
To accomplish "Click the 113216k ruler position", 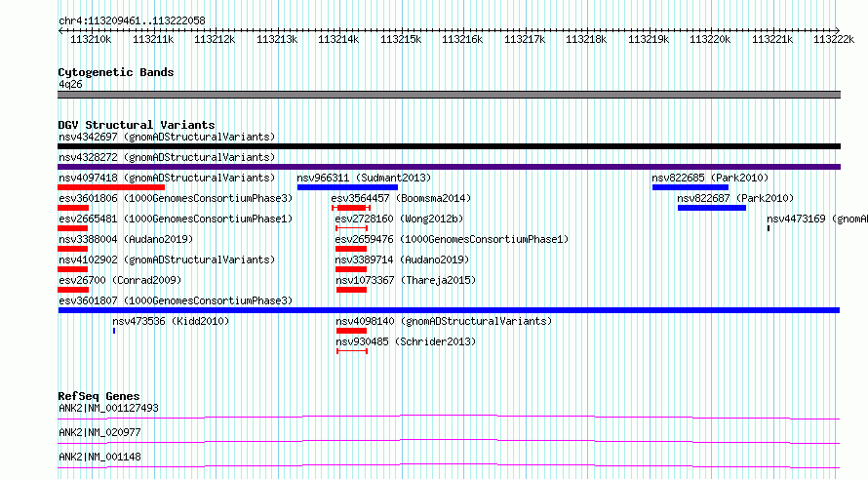I will (462, 39).
